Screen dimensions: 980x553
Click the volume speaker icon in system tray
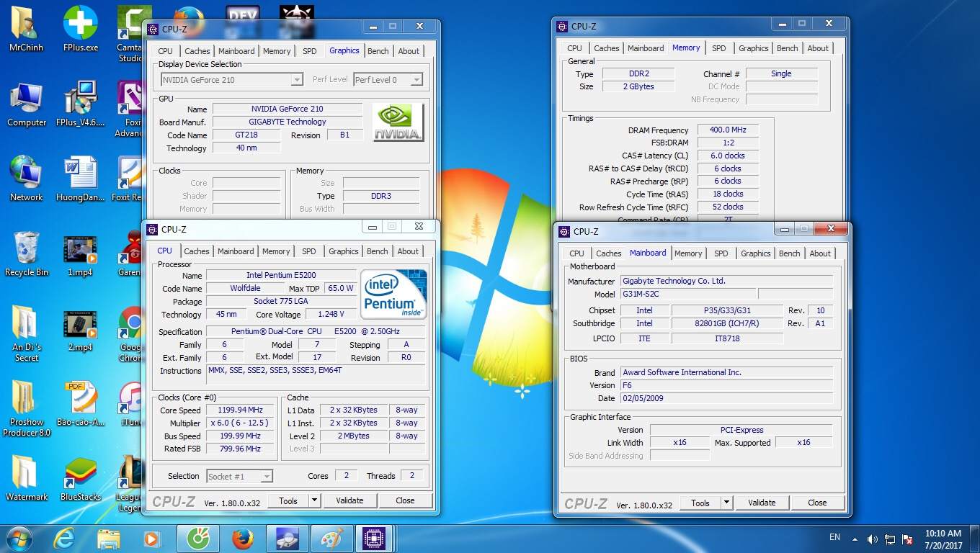click(872, 539)
